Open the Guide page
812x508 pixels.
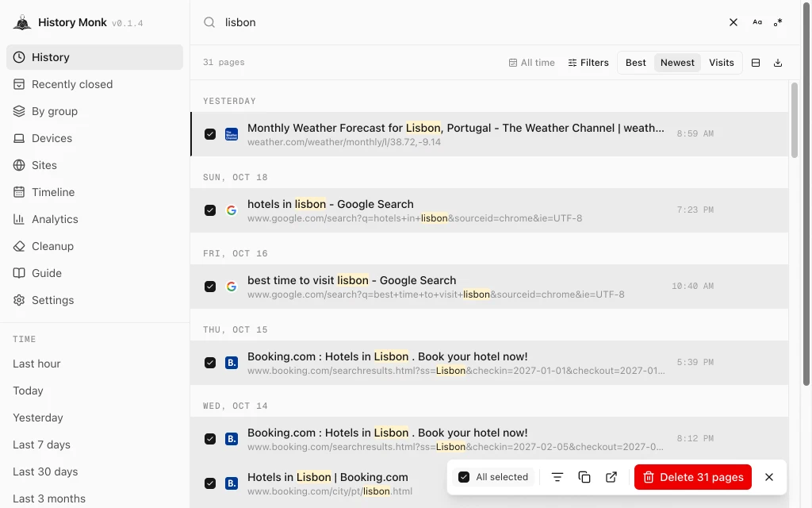(x=95, y=273)
